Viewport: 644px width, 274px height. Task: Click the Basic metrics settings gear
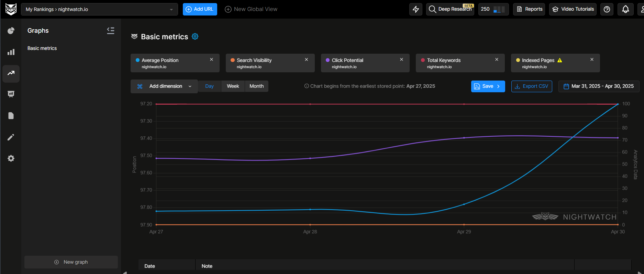pos(195,36)
